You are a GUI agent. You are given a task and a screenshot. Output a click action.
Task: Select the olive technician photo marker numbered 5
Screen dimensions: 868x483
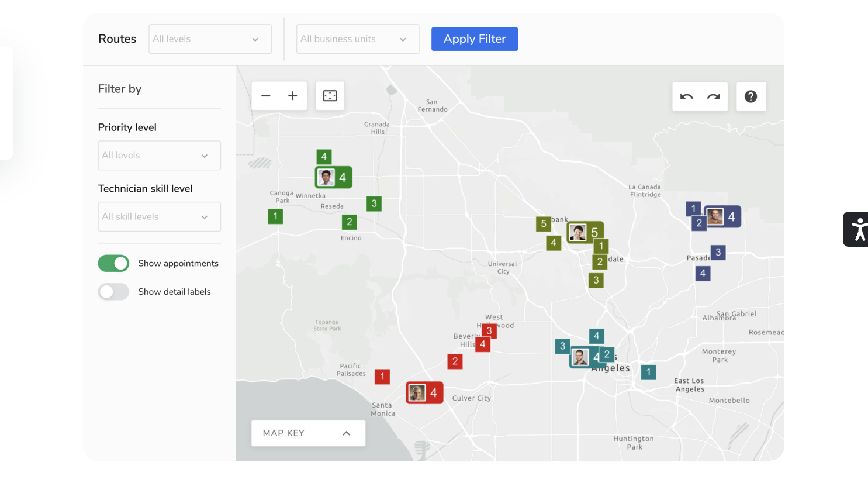(586, 232)
